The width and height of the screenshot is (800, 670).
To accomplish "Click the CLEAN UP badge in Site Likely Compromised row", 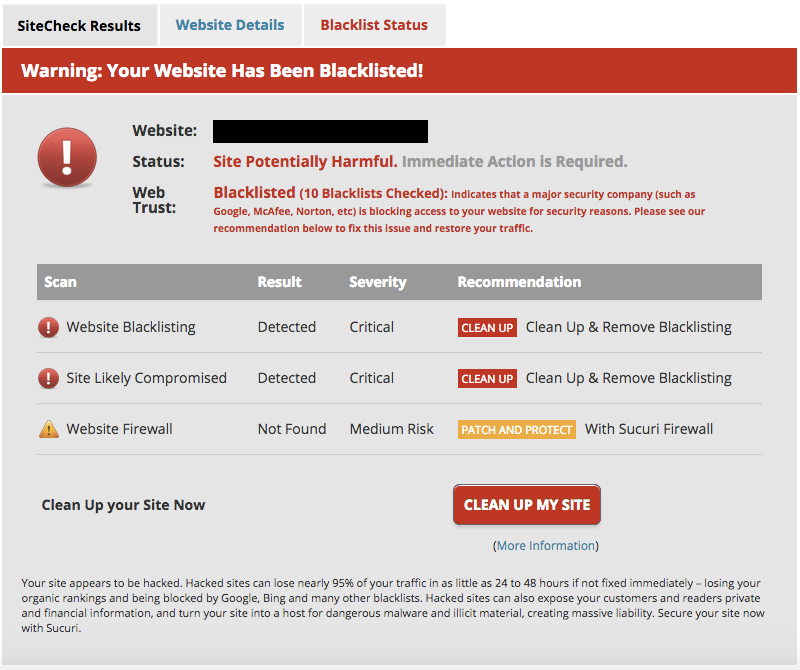I will click(x=487, y=379).
